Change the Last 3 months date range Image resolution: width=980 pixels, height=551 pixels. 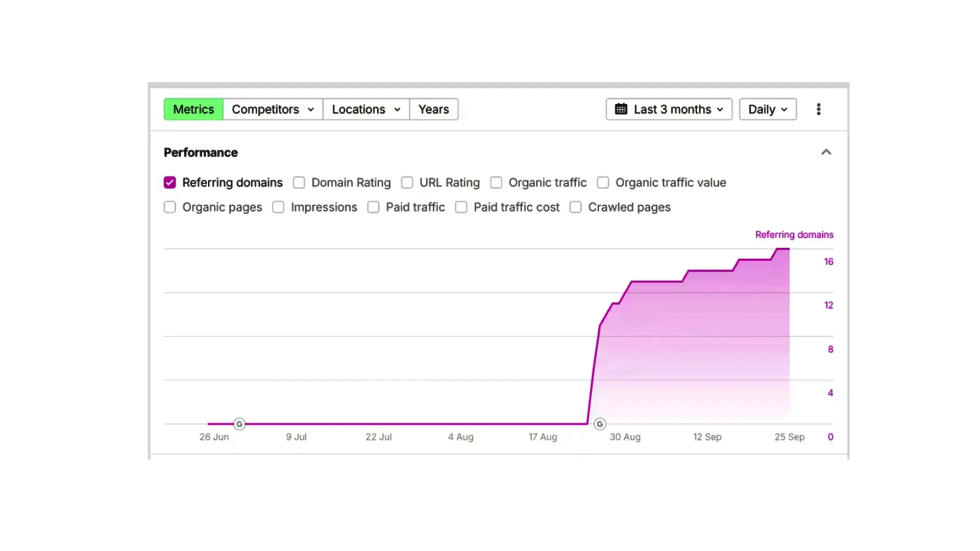click(669, 109)
